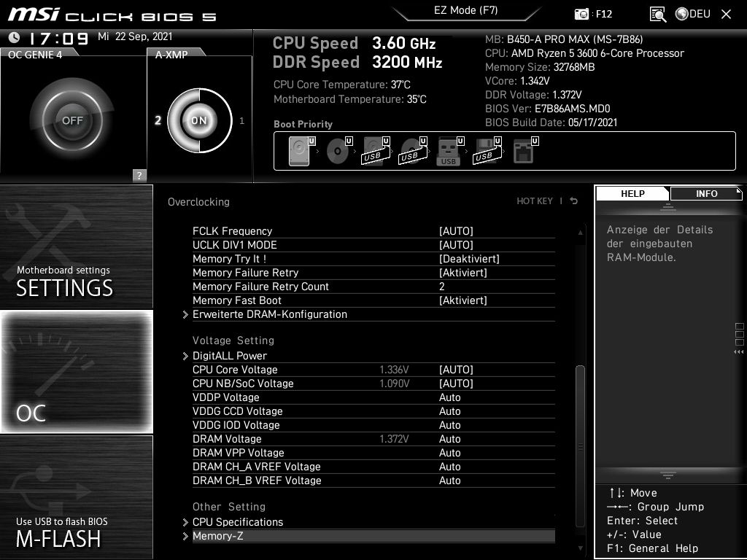Image resolution: width=747 pixels, height=560 pixels.
Task: Expand CPU Specifications
Action: click(237, 522)
